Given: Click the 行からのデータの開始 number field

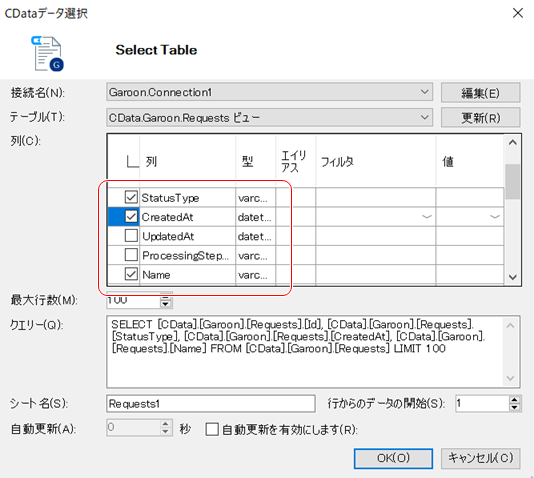Looking at the screenshot, I should click(482, 404).
